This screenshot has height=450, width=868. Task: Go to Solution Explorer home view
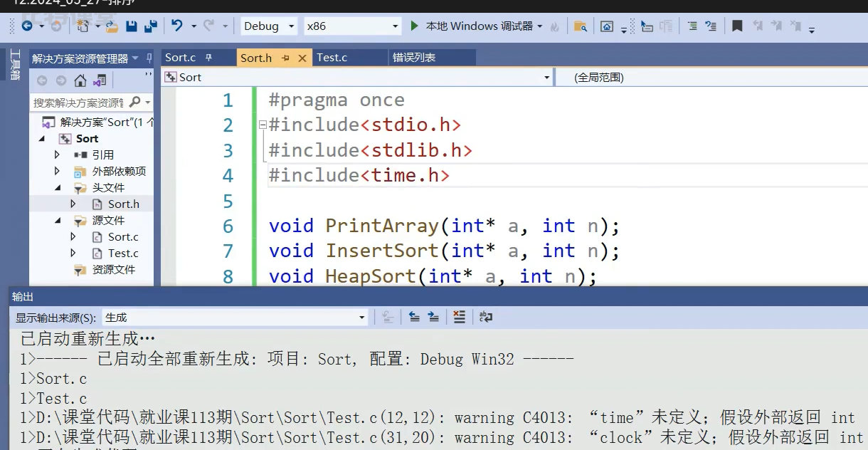pos(80,80)
